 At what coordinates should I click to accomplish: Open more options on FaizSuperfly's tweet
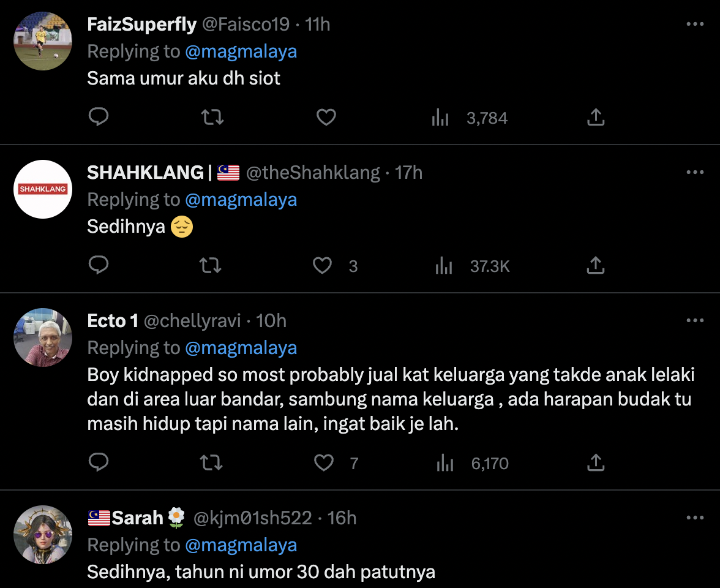pyautogui.click(x=695, y=24)
